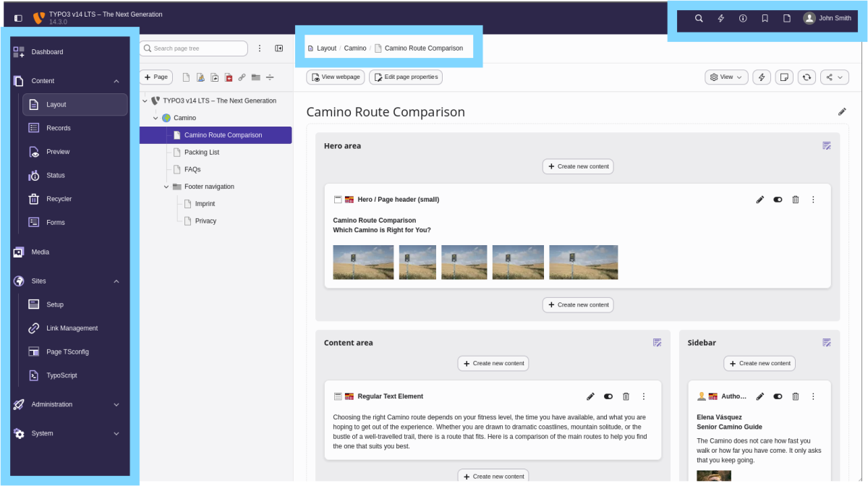868x486 pixels.
Task: Delete the Regular Text Element
Action: [626, 396]
